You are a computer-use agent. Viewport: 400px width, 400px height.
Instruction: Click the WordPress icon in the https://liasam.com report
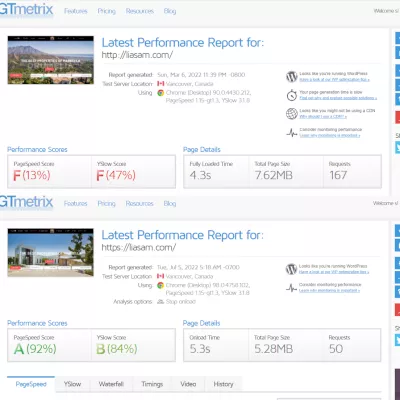click(291, 269)
